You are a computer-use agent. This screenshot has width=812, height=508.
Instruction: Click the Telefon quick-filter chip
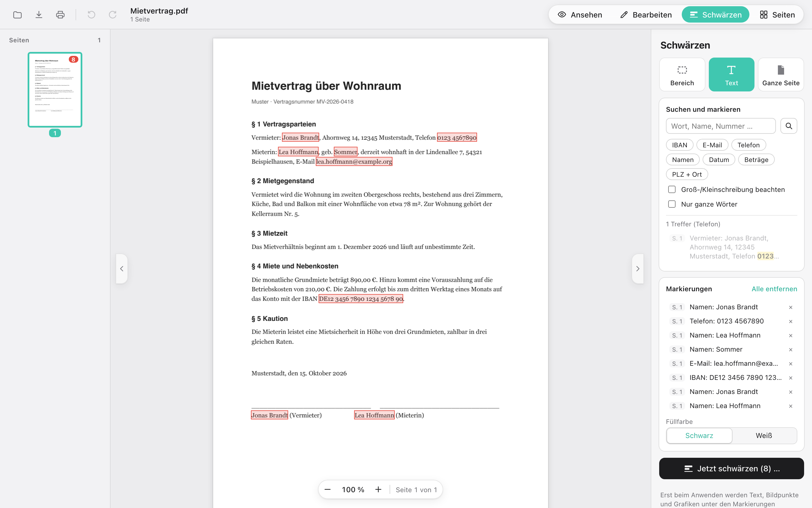(x=748, y=145)
